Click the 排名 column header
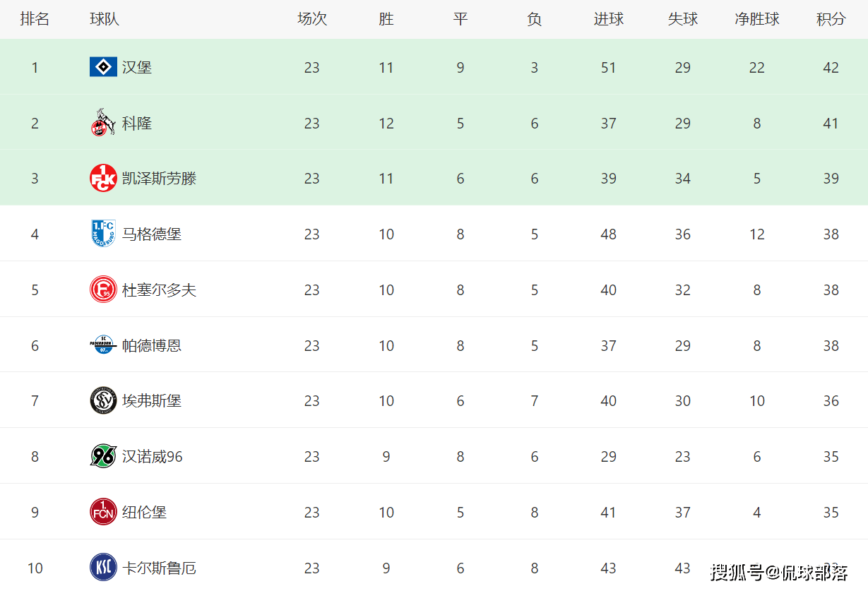Screen dimensions: 868x591 [35, 19]
